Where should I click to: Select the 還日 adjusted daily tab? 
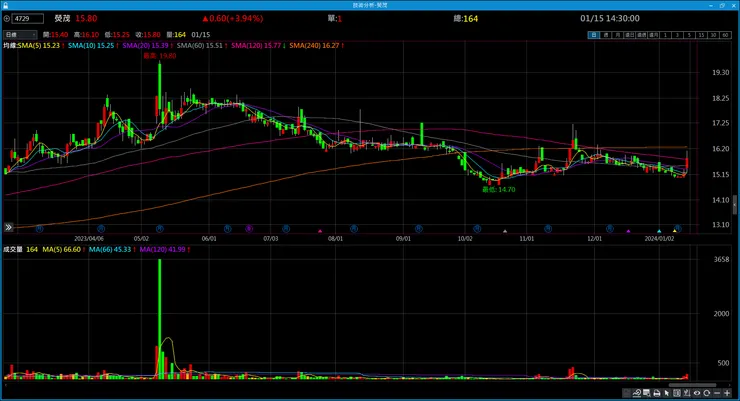[x=630, y=35]
